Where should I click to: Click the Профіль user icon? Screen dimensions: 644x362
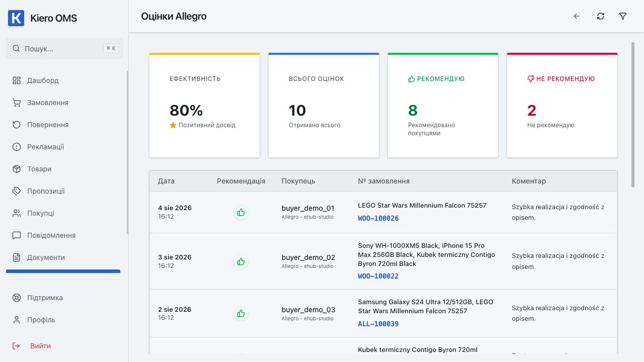pyautogui.click(x=17, y=320)
